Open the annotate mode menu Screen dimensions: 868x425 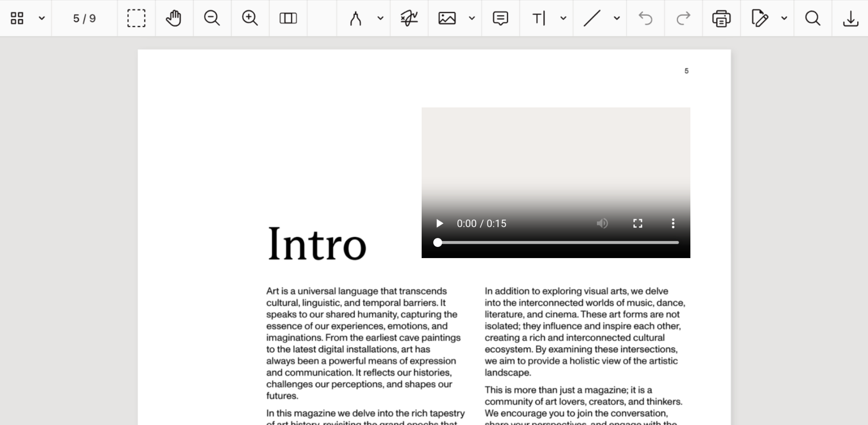pos(784,18)
